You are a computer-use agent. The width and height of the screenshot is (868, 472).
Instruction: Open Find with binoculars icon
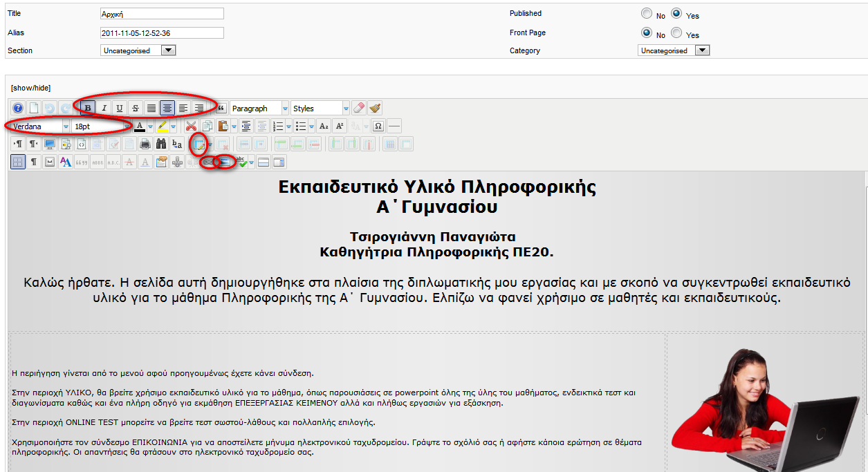[x=161, y=144]
